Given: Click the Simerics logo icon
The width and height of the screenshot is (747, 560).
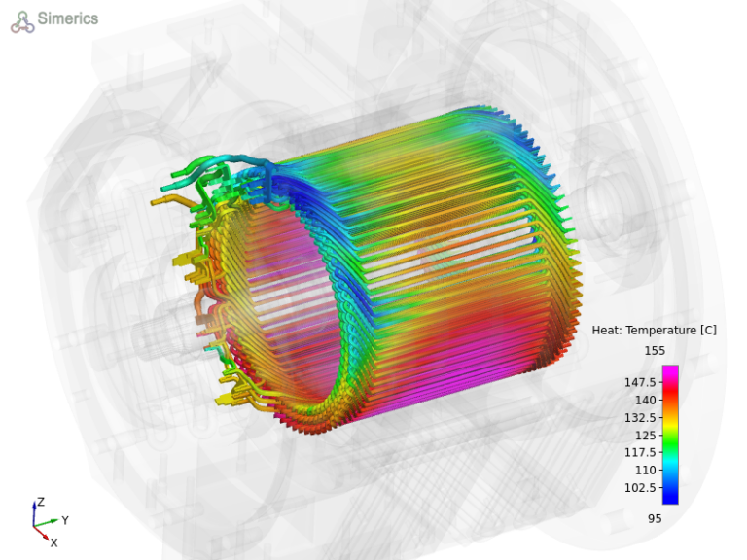Looking at the screenshot, I should 22,21.
